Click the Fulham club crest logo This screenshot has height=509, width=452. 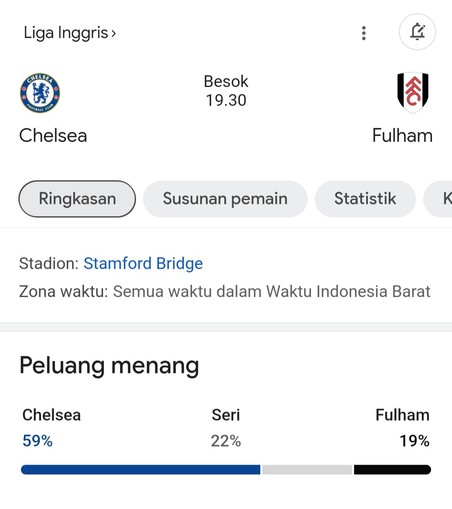click(x=413, y=93)
